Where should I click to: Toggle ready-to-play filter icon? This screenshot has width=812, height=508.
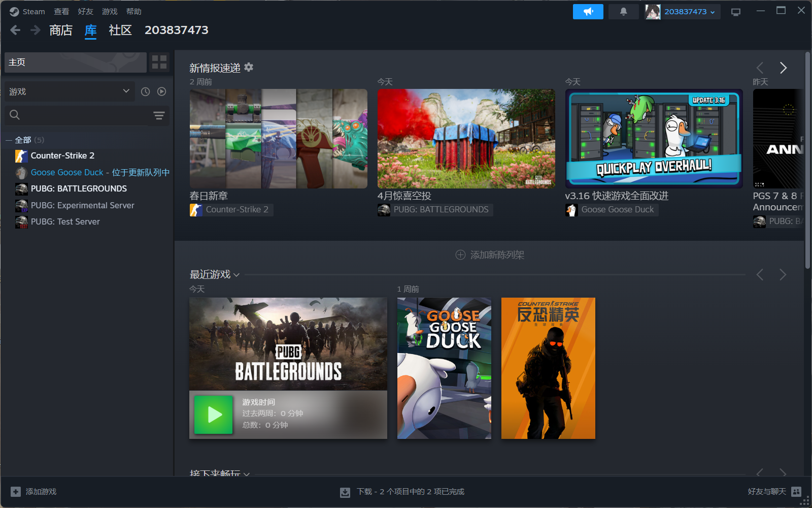point(161,91)
